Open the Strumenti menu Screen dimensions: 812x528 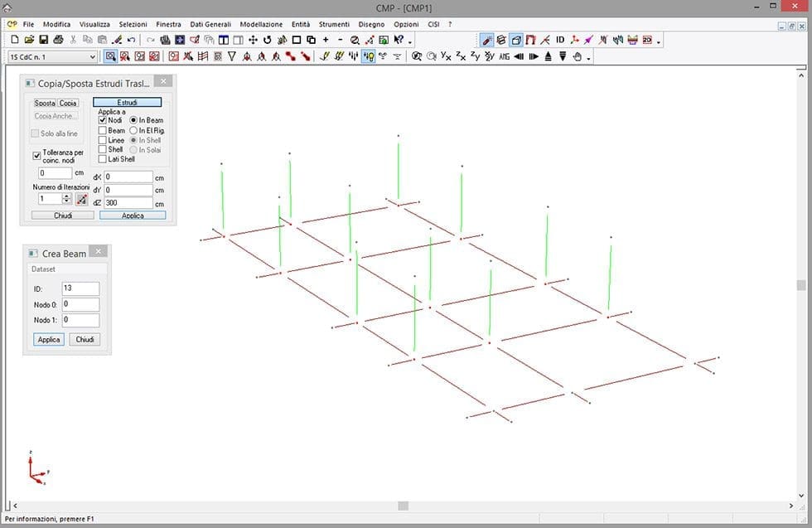point(333,25)
